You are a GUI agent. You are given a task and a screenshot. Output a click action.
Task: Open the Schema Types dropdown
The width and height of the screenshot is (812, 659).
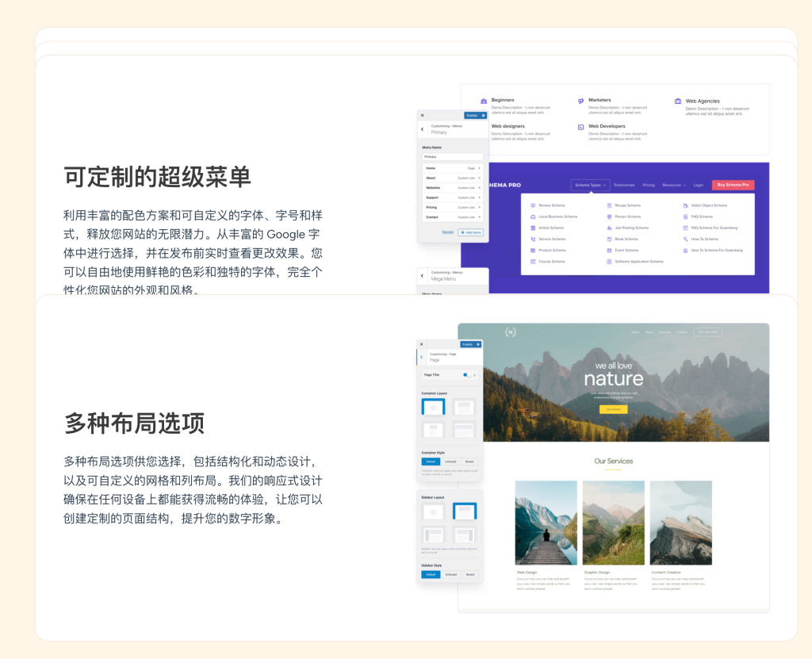(x=590, y=185)
